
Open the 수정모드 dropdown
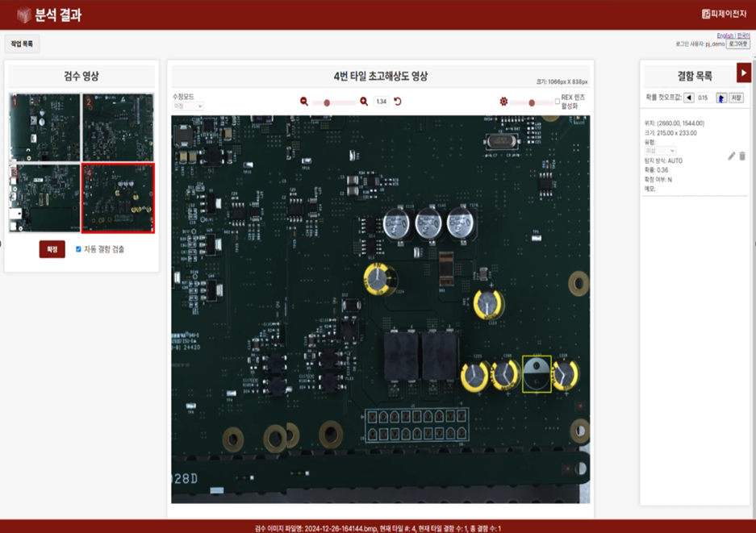click(188, 106)
